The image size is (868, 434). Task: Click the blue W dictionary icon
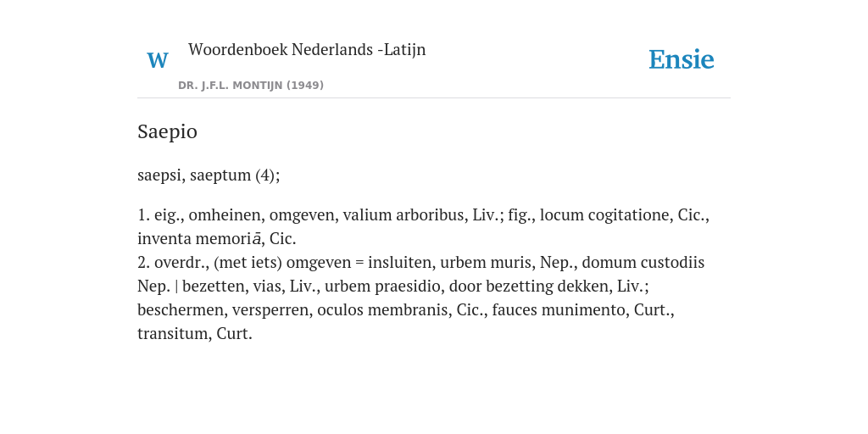[157, 60]
